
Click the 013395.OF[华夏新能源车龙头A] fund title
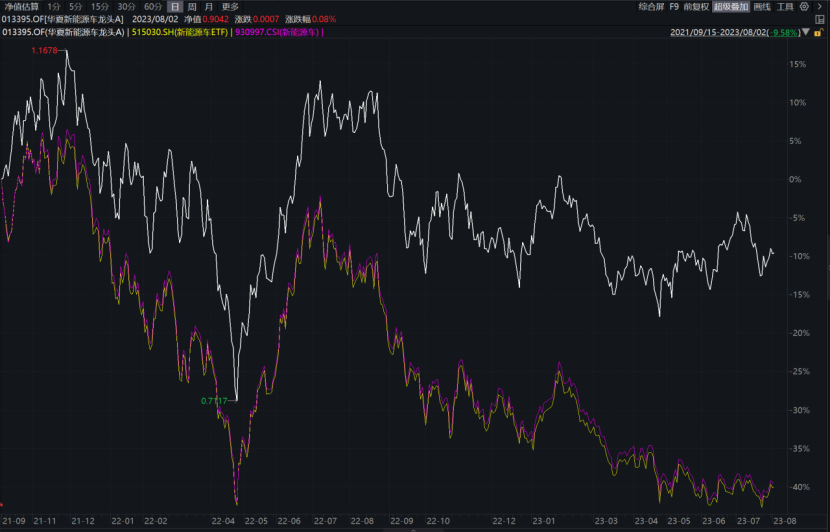coord(62,19)
